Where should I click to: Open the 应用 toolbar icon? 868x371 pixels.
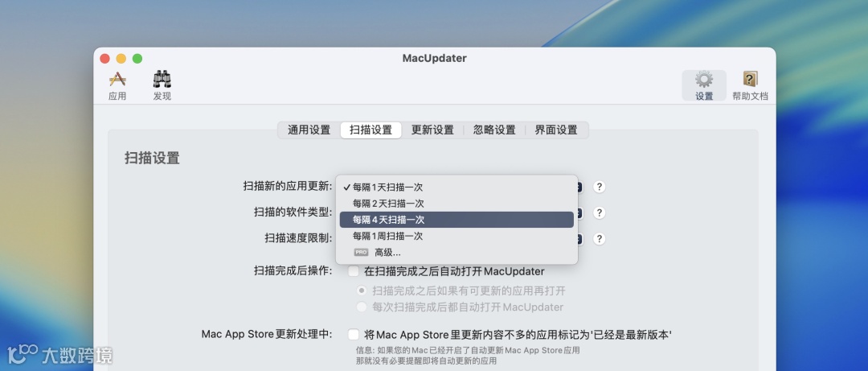[x=117, y=85]
